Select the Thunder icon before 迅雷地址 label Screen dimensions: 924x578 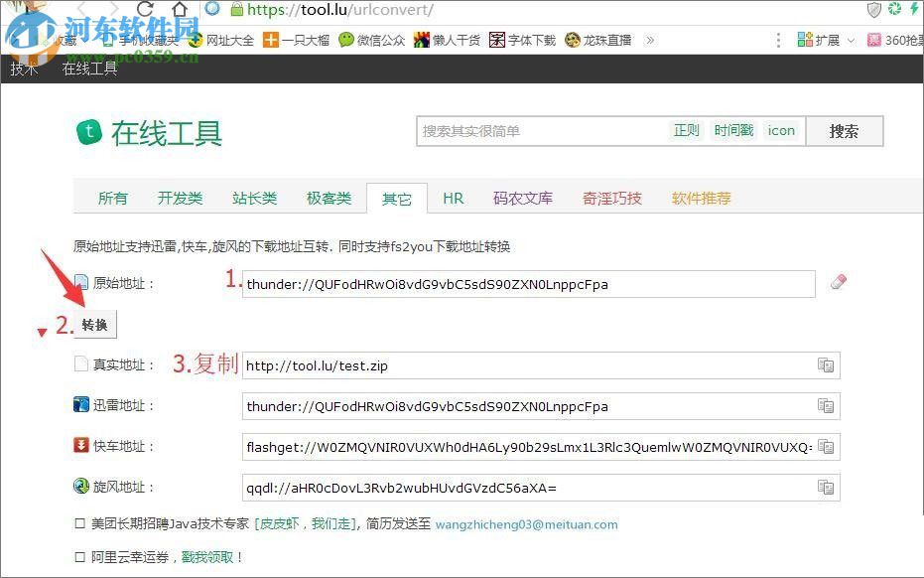[80, 404]
